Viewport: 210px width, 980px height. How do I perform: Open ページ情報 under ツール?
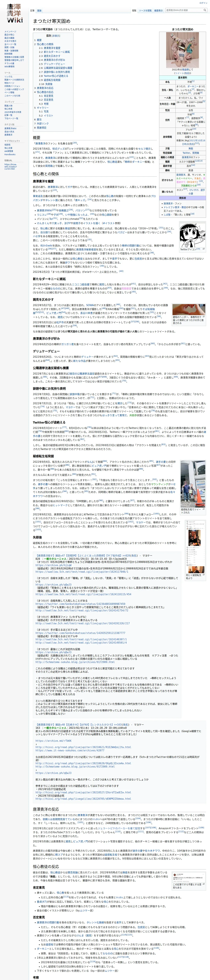(9, 92)
